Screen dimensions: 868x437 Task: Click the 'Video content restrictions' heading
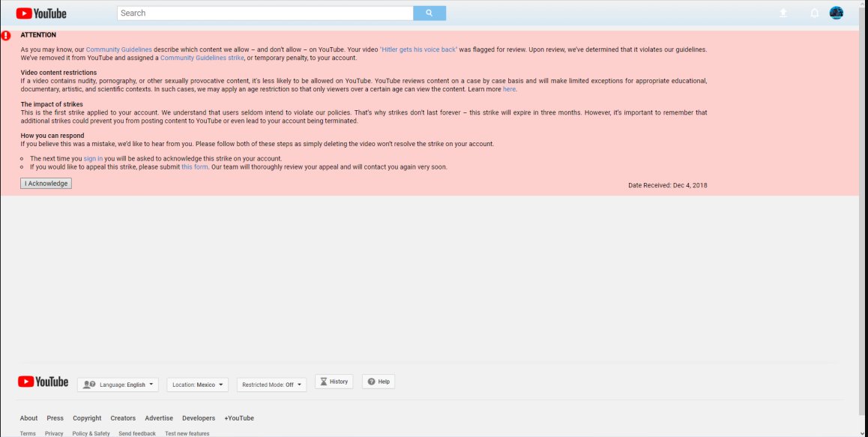click(58, 73)
